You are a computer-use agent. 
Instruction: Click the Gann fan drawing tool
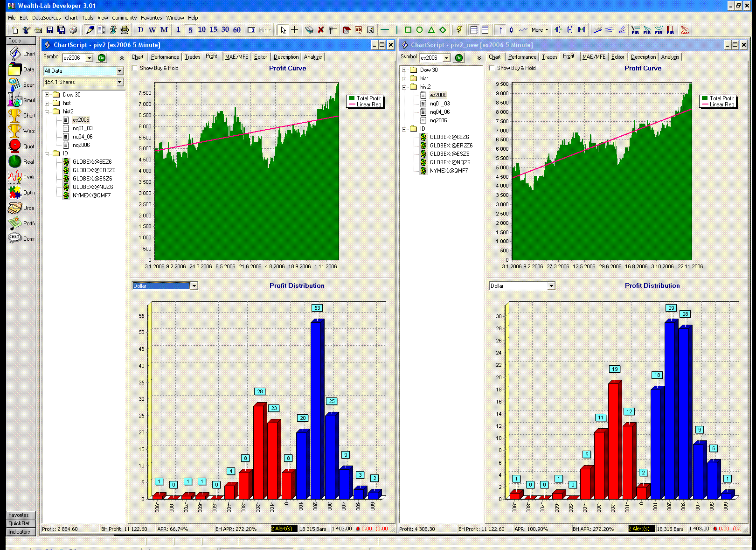coord(685,30)
